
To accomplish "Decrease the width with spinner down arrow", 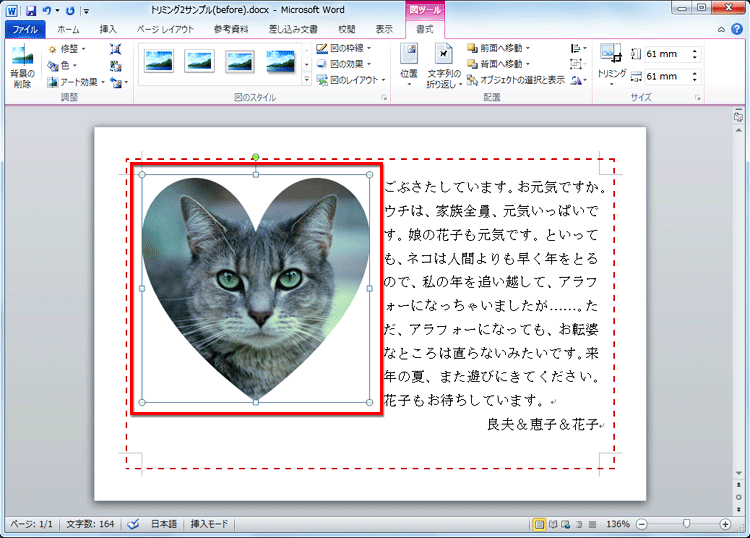I will (695, 80).
